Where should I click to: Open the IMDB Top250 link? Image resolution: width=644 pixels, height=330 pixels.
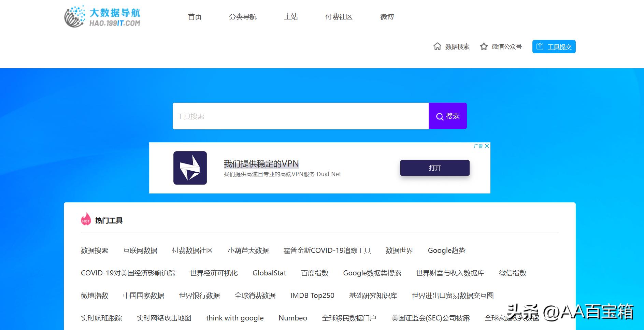(312, 296)
